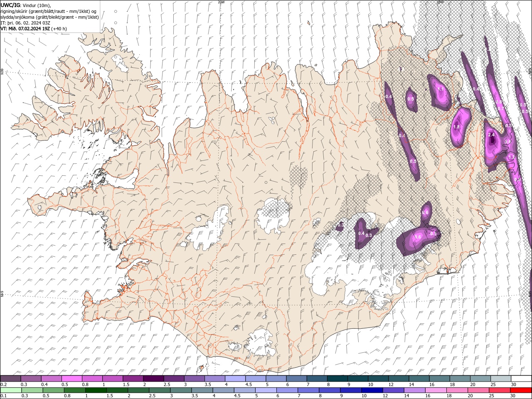Click the bottom-row legend label 0.1
The width and height of the screenshot is (532, 399).
pos(3,396)
